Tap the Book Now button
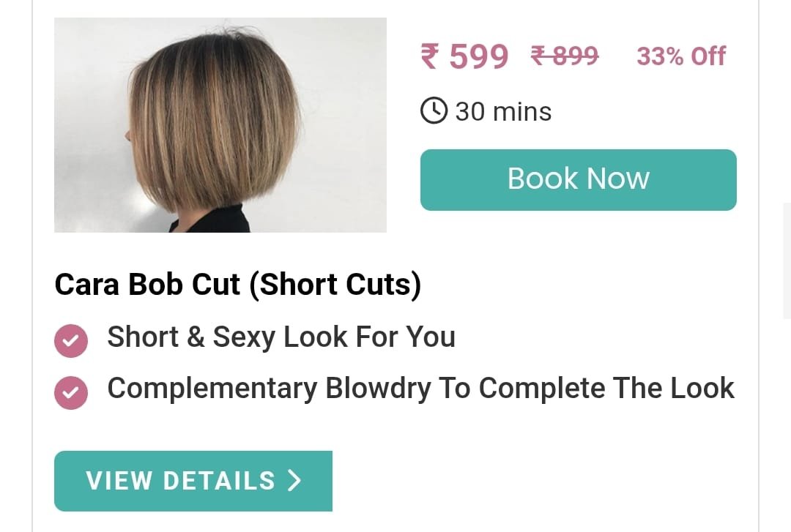The width and height of the screenshot is (791, 532). (578, 180)
